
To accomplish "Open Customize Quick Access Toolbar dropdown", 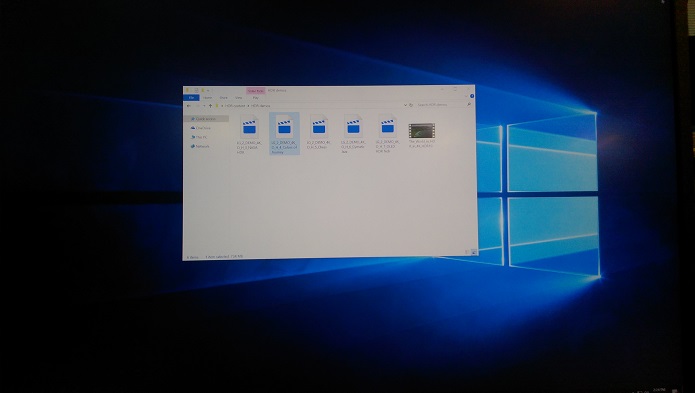I will (208, 90).
